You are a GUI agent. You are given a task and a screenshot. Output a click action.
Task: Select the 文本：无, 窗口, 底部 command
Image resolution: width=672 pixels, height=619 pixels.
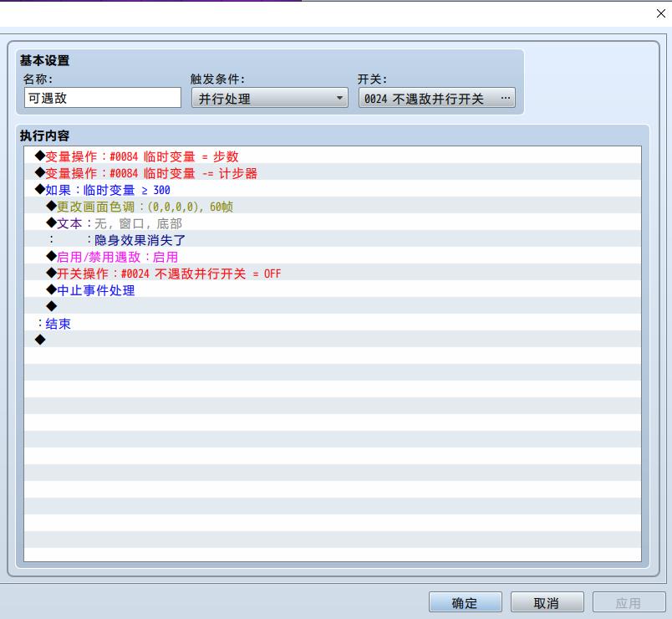[x=333, y=223]
